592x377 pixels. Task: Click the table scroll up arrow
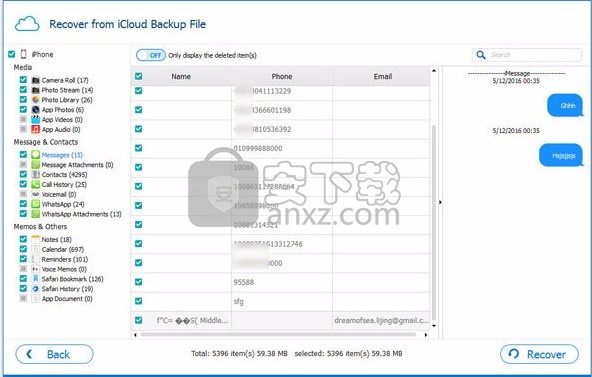434,71
